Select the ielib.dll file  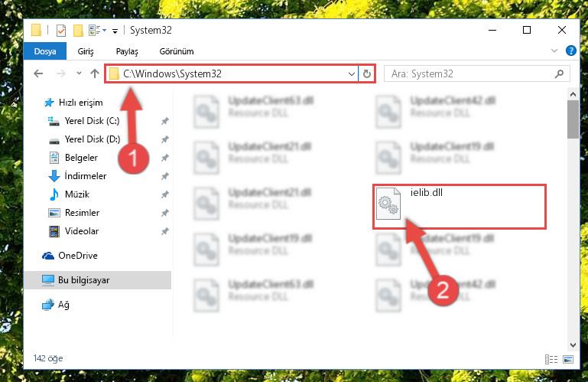(459, 207)
